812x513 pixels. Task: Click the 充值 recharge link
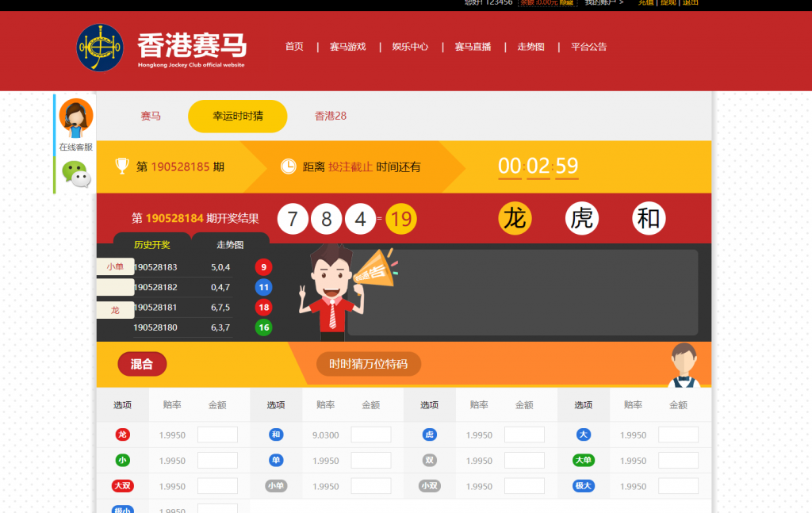coord(645,2)
